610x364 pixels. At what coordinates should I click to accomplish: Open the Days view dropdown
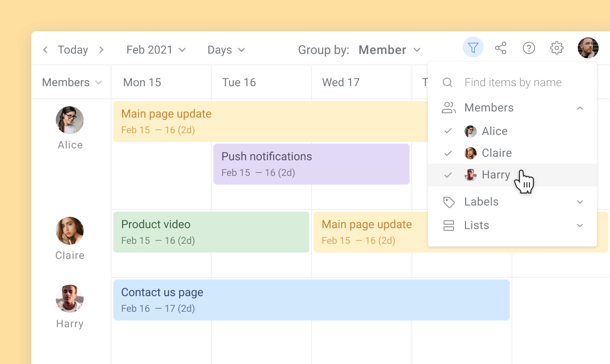click(x=225, y=50)
